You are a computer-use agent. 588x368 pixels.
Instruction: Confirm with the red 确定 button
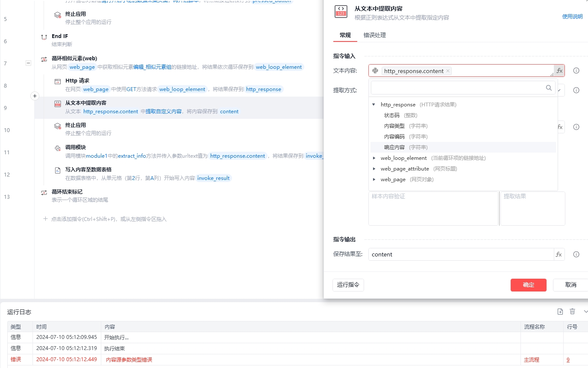point(529,285)
